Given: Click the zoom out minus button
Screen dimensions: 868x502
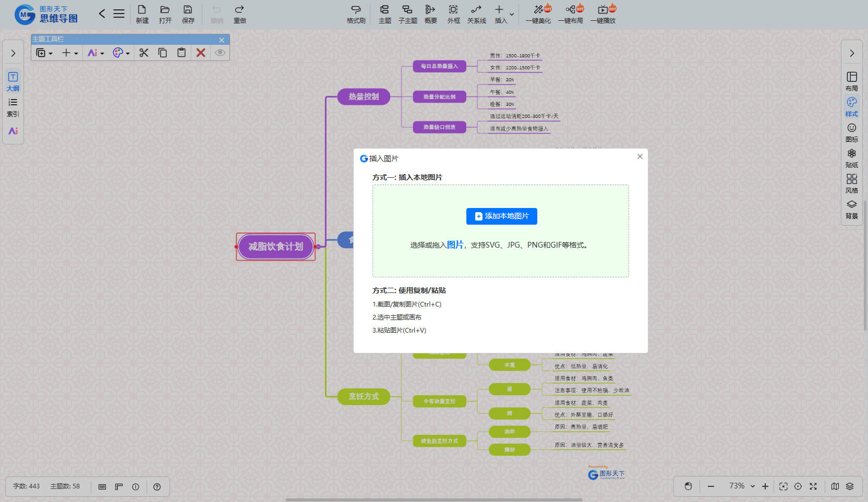Looking at the screenshot, I should click(x=711, y=486).
